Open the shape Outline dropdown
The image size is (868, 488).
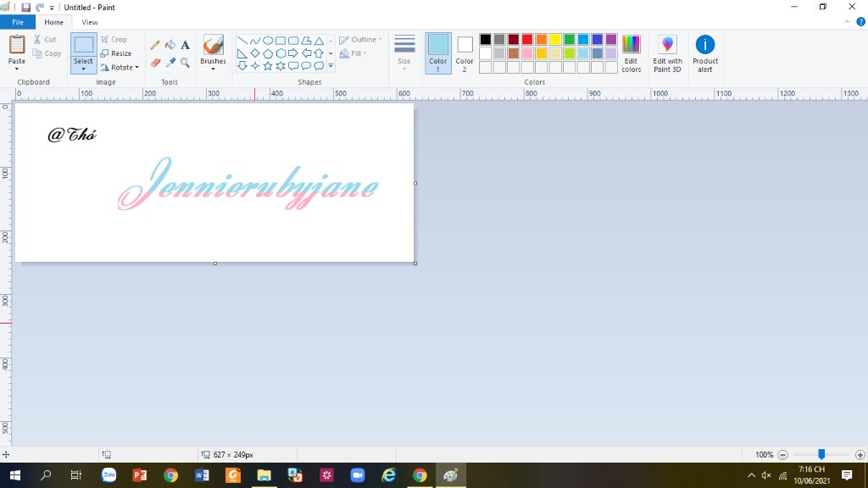tap(360, 39)
